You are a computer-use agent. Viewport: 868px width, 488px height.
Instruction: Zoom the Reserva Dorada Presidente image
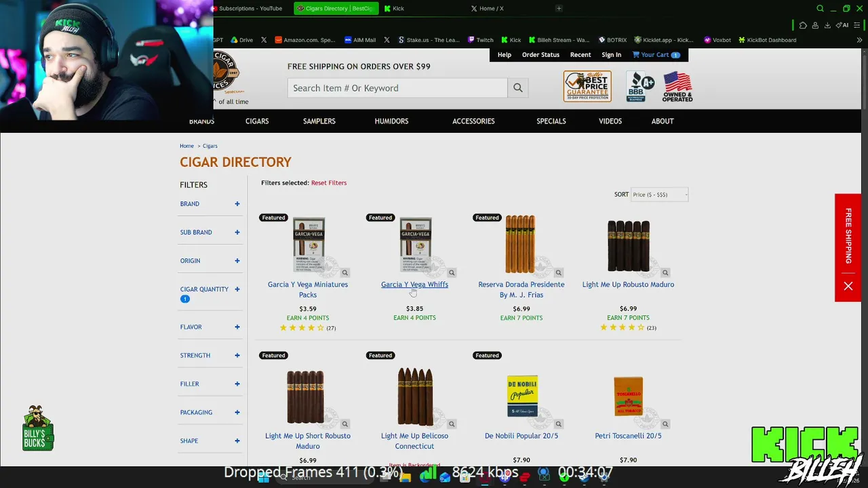click(x=558, y=272)
